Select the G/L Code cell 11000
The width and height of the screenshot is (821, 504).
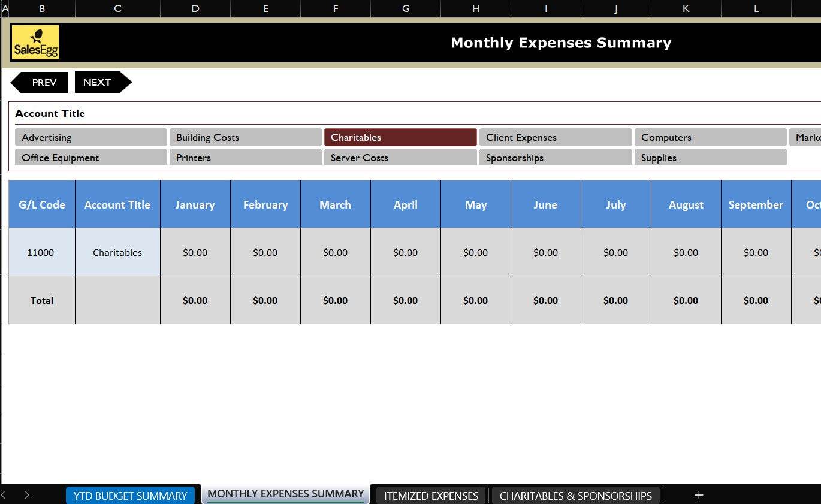click(x=41, y=252)
